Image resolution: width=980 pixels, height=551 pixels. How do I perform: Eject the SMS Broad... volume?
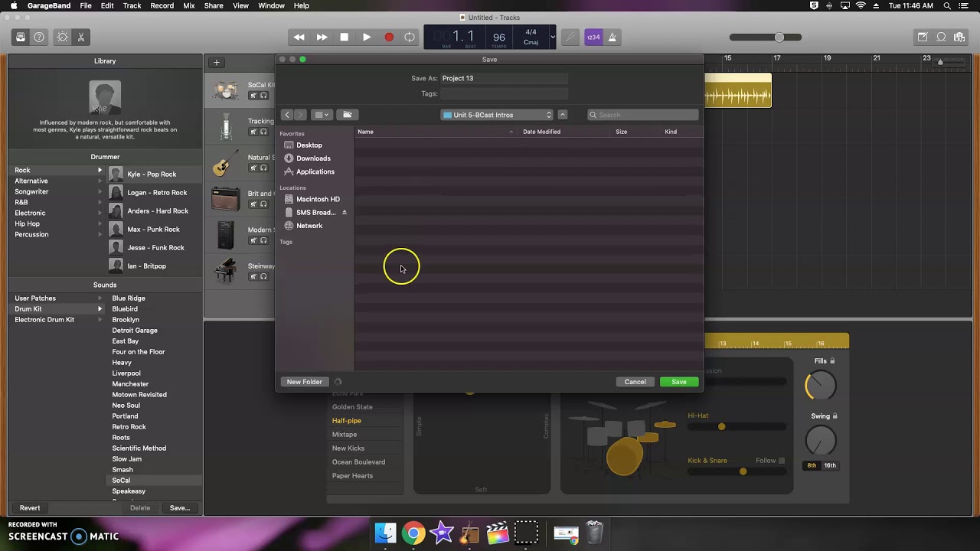(345, 212)
